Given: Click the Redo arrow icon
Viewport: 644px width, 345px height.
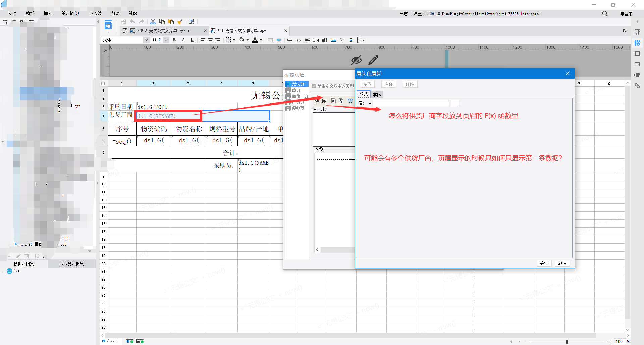Looking at the screenshot, I should (142, 22).
